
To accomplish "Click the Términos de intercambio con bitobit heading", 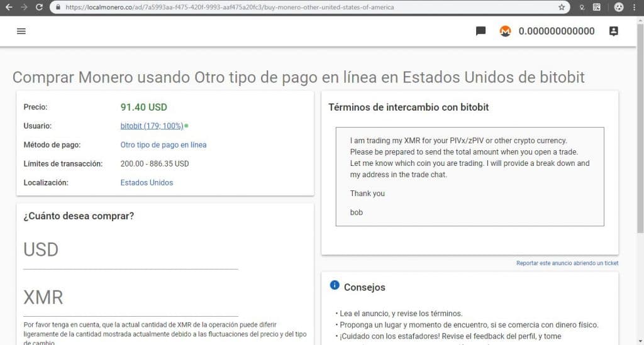I will point(408,107).
